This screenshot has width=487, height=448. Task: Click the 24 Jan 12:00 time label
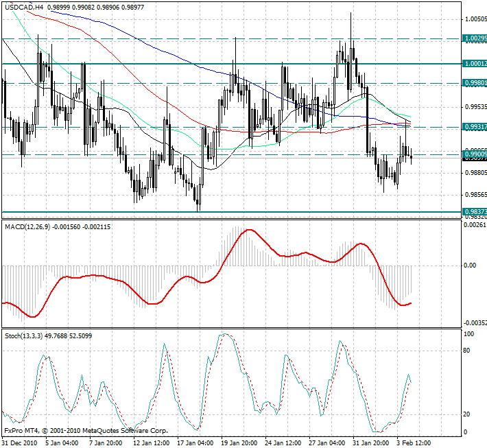[283, 443]
